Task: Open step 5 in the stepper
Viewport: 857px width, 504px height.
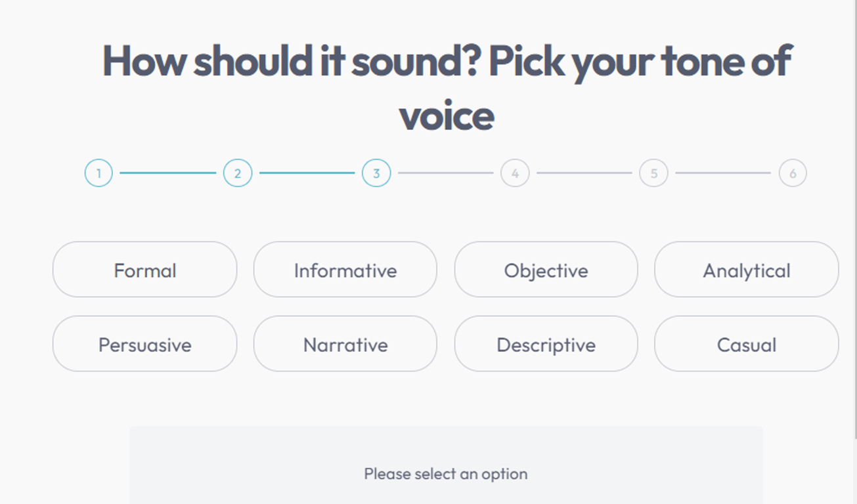Action: coord(653,173)
